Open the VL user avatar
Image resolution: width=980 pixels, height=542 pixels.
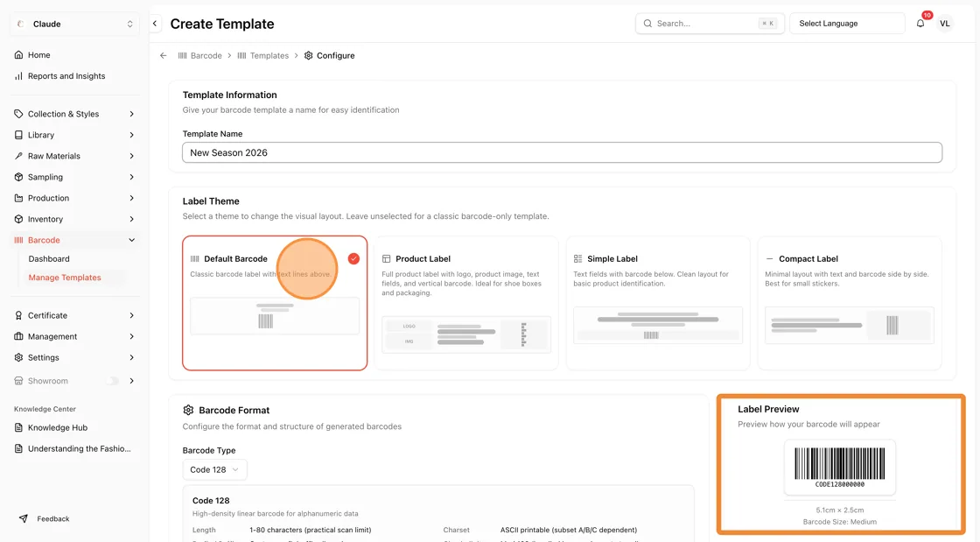[945, 24]
